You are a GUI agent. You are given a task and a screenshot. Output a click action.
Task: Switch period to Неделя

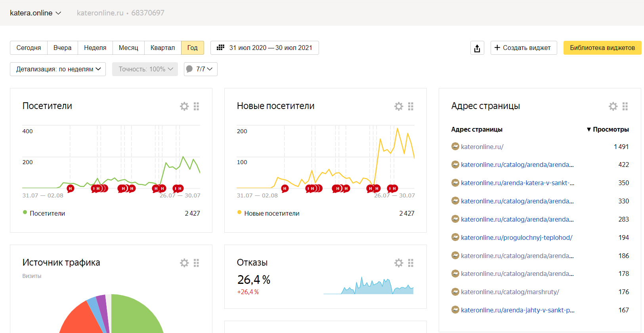pos(95,48)
